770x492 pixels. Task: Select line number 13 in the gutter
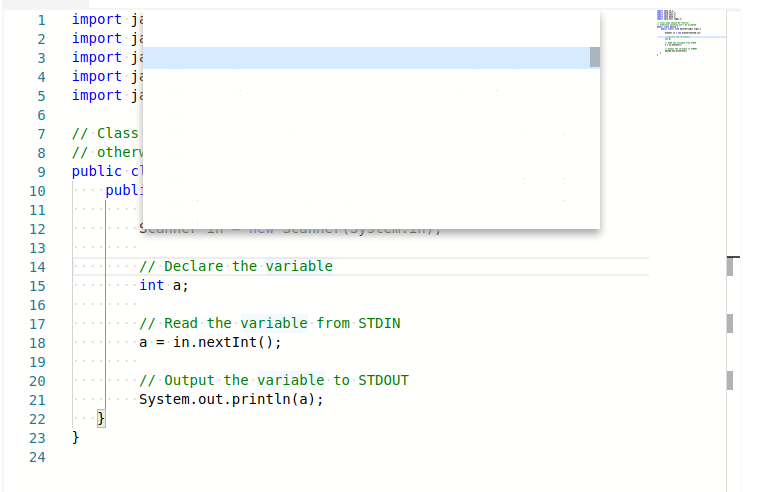tap(37, 248)
